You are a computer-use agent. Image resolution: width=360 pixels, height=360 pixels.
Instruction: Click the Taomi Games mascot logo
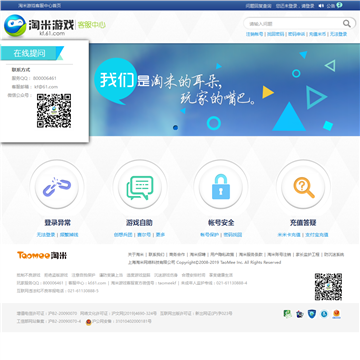pos(15,25)
